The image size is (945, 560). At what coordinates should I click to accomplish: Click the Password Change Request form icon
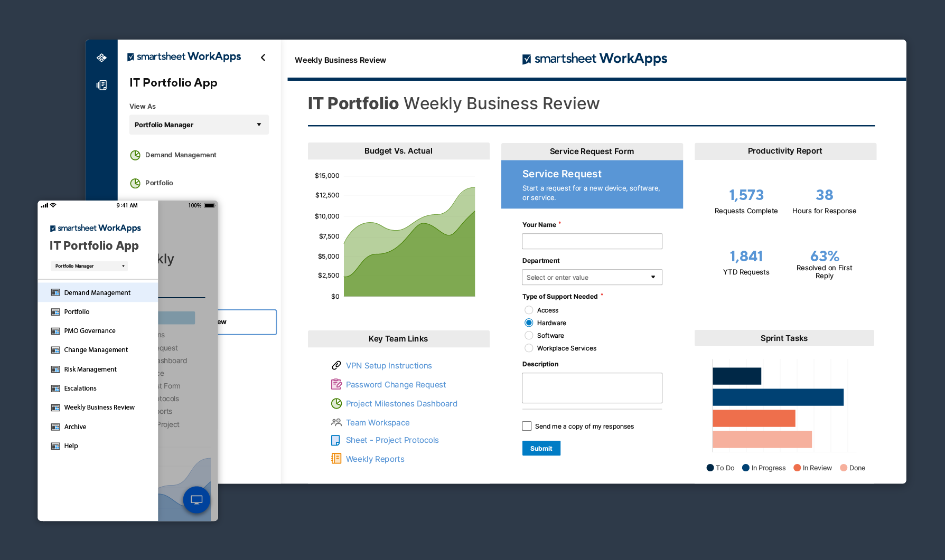(x=336, y=384)
